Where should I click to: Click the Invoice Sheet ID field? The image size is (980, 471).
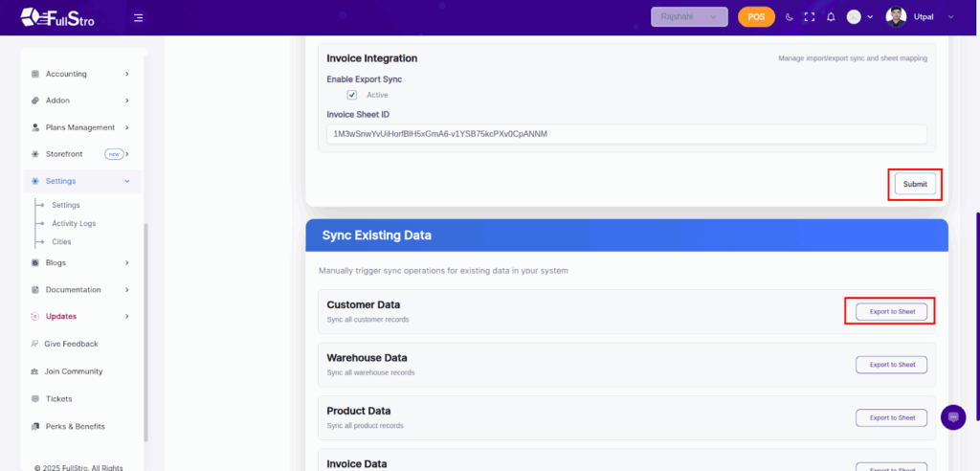[x=626, y=134]
